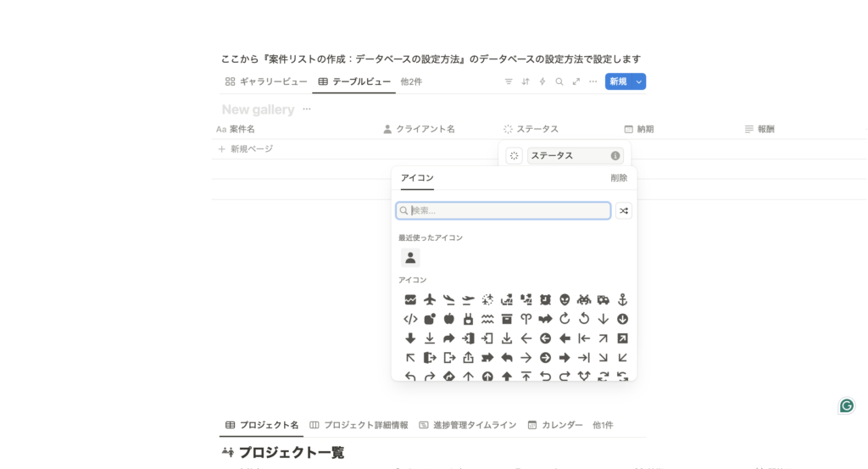This screenshot has width=868, height=469.
Task: Click the shuffle random icon button
Action: 624,211
